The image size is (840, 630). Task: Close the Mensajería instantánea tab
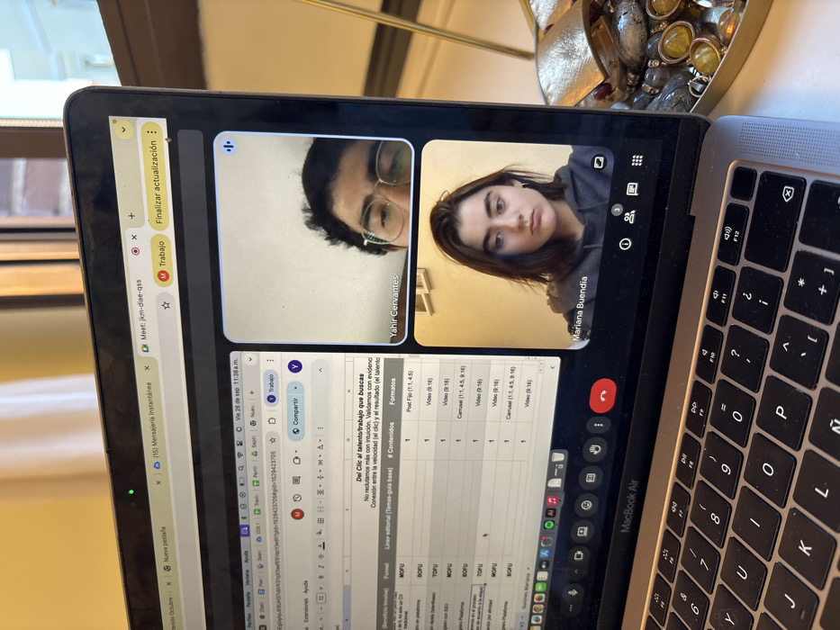(147, 369)
